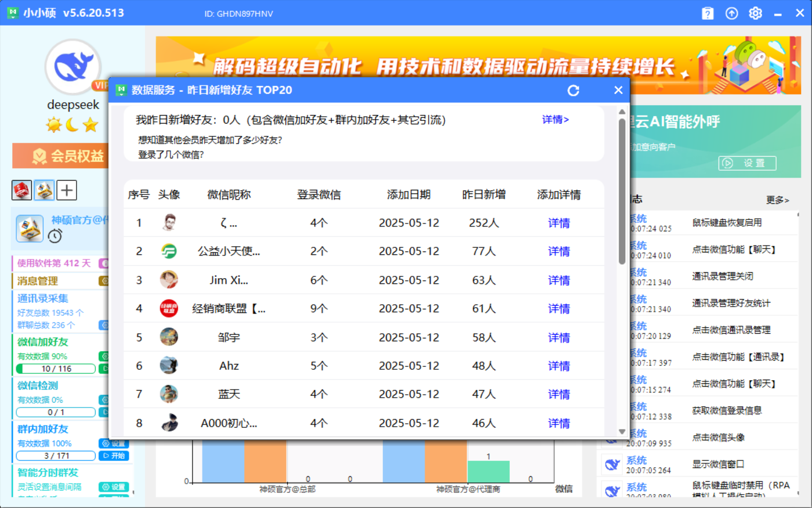Click 登录微信 column header
Viewport: 812px width, 508px height.
(319, 194)
